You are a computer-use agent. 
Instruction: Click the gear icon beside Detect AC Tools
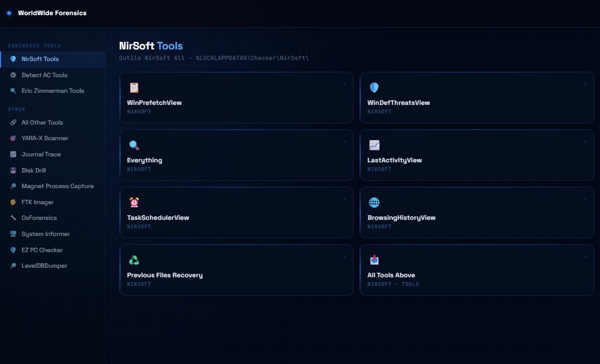coord(13,75)
